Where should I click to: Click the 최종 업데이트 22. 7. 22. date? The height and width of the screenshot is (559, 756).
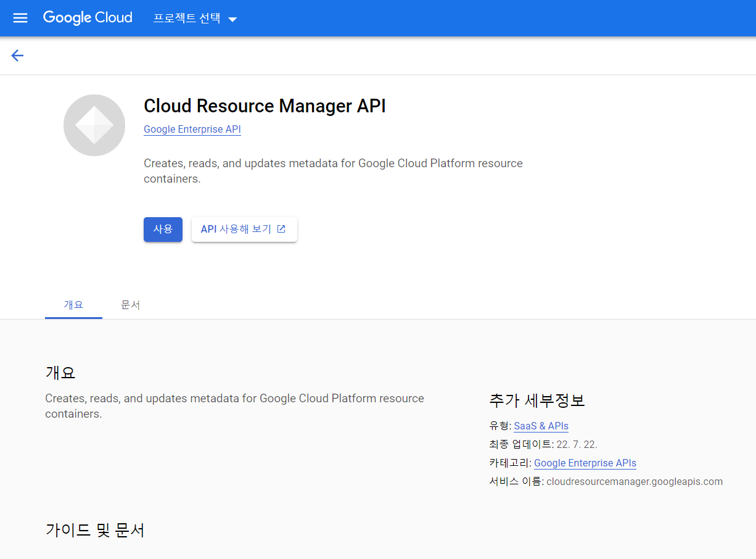point(577,445)
